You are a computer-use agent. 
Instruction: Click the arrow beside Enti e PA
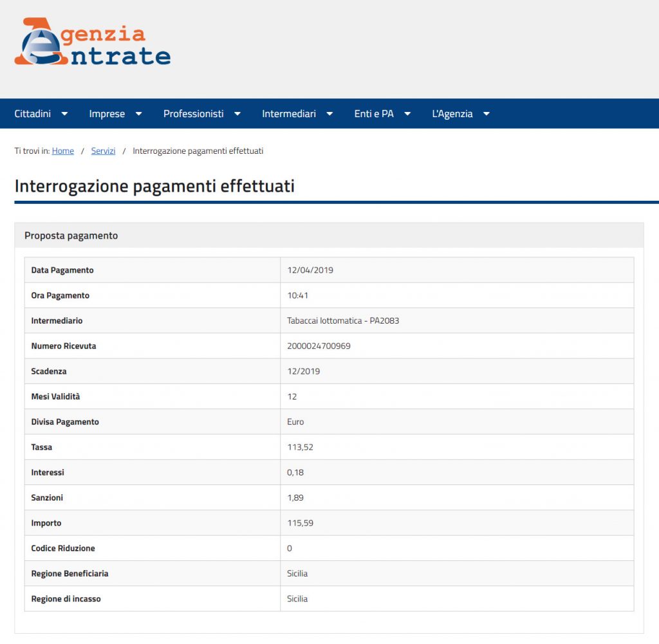point(407,114)
